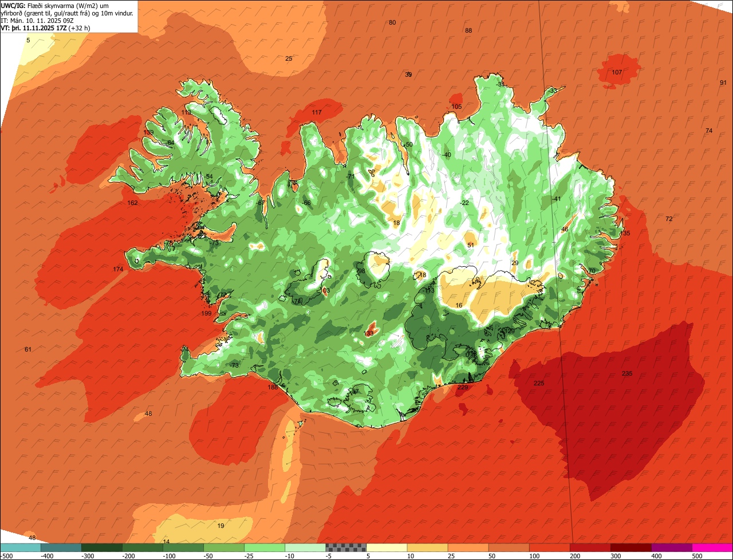Click the negative value -40 in northeast Iceland
This screenshot has height=560, width=733.
coord(447,155)
